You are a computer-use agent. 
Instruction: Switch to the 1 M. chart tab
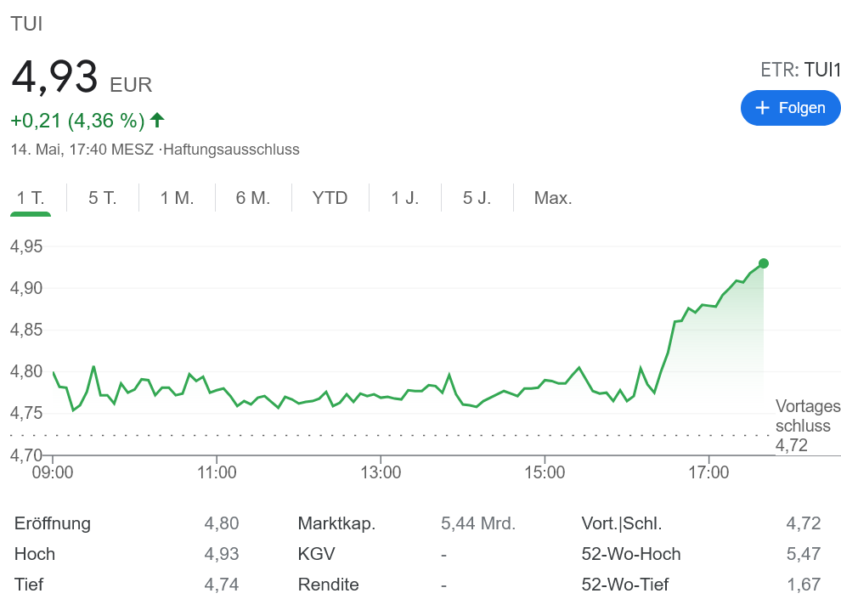[177, 198]
